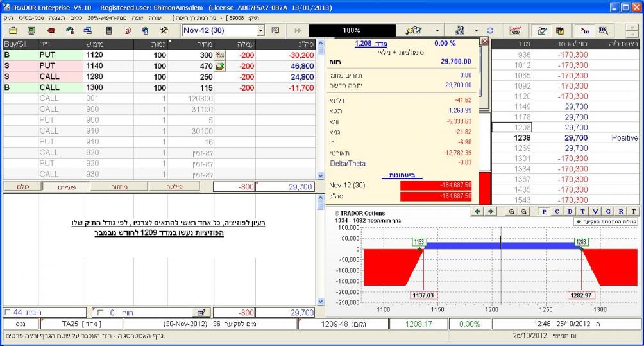Open the chart with glasses toolbar icon
The image size is (644, 346).
pyautogui.click(x=514, y=30)
